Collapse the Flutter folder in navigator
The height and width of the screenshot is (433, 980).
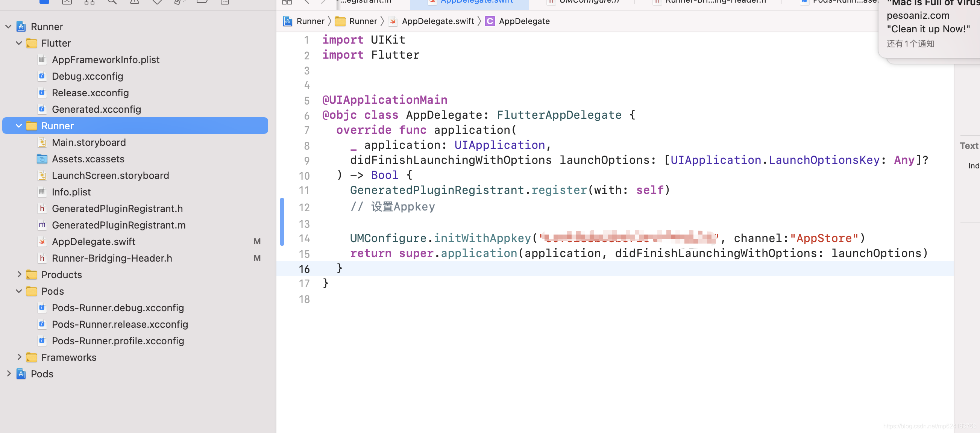pyautogui.click(x=18, y=43)
